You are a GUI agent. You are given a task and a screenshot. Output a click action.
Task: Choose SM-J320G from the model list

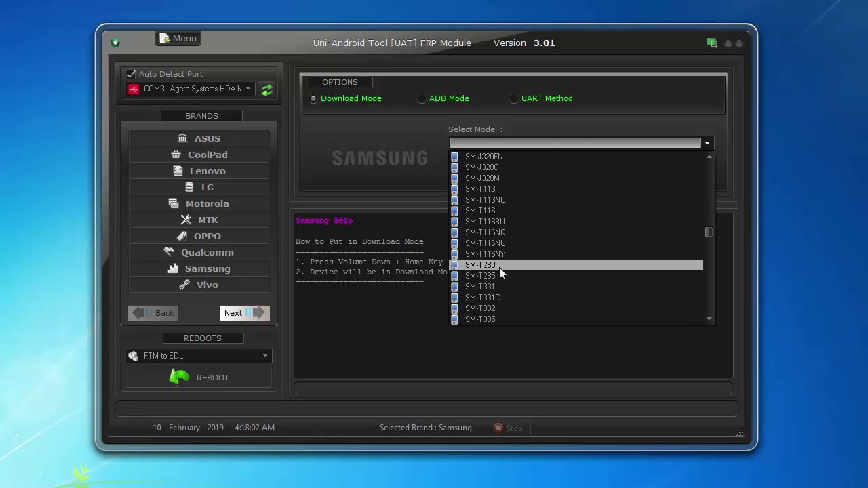click(x=576, y=167)
